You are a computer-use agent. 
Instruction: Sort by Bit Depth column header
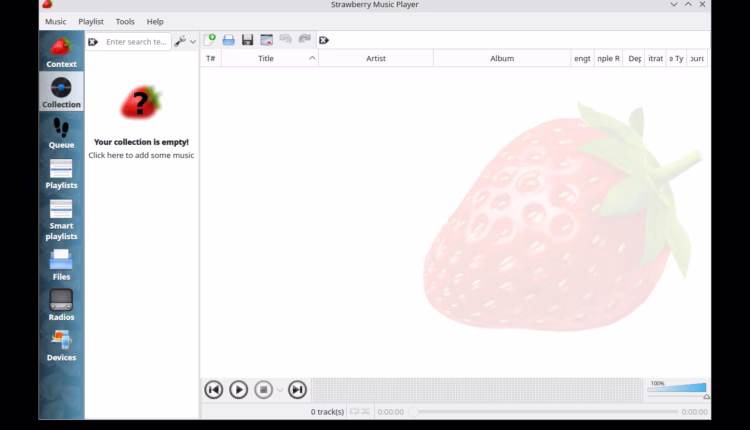(x=634, y=58)
